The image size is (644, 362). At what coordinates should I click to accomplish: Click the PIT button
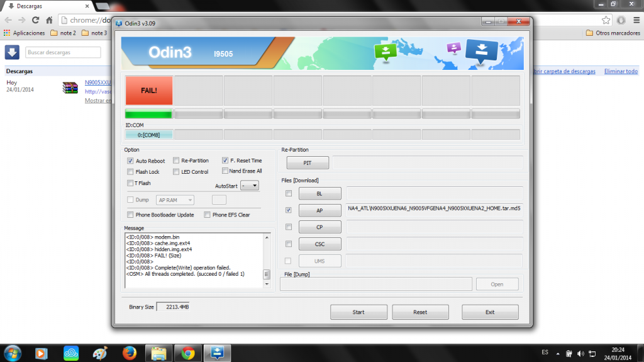(x=308, y=162)
